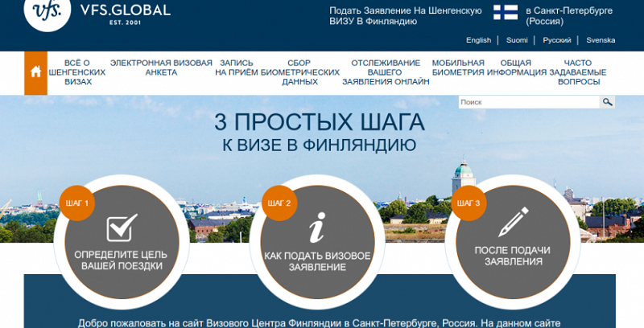Click в Санкт-Петербурге (Россия) text
Viewport: 644px width, 328px height.
point(569,16)
